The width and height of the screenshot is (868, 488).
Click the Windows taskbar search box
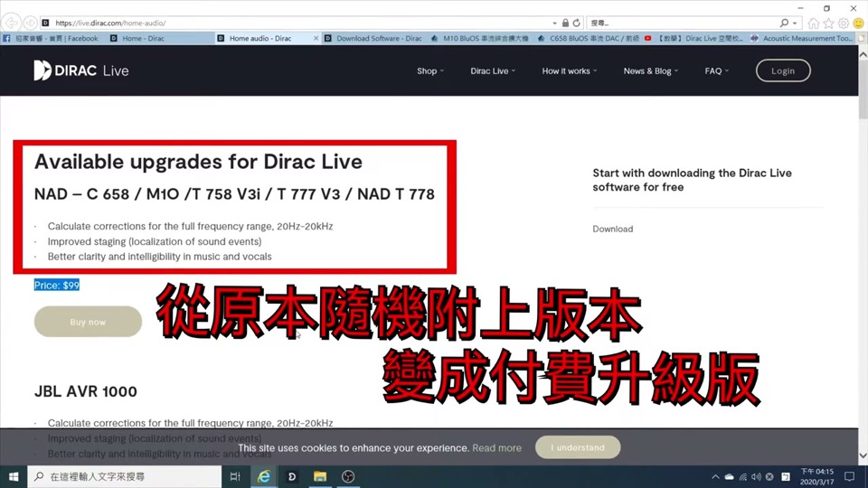[x=125, y=476]
